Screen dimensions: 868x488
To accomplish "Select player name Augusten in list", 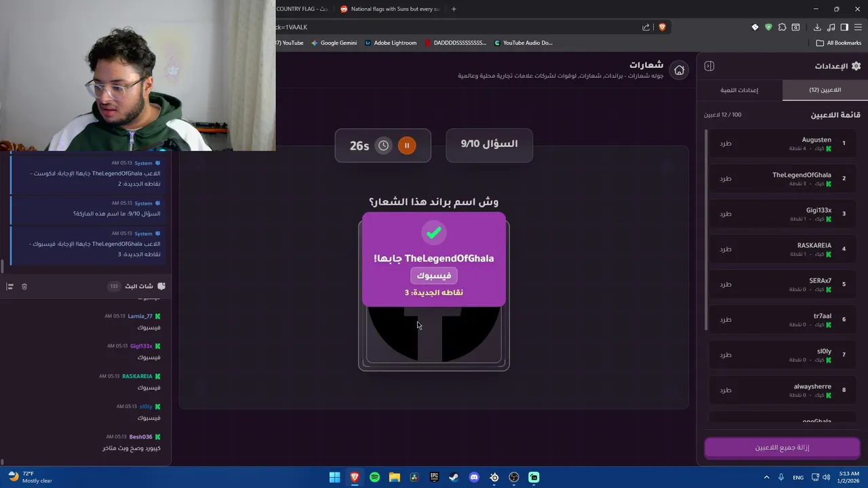I will pos(816,140).
